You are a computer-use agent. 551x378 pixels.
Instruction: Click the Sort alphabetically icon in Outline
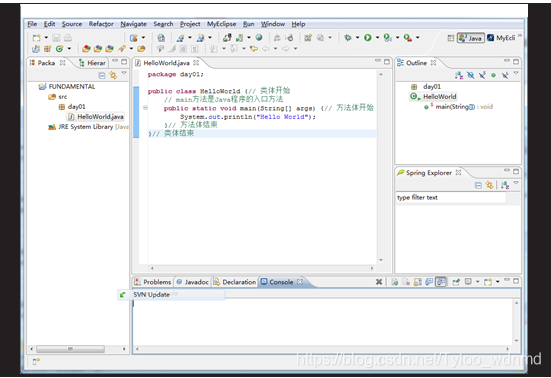(459, 75)
